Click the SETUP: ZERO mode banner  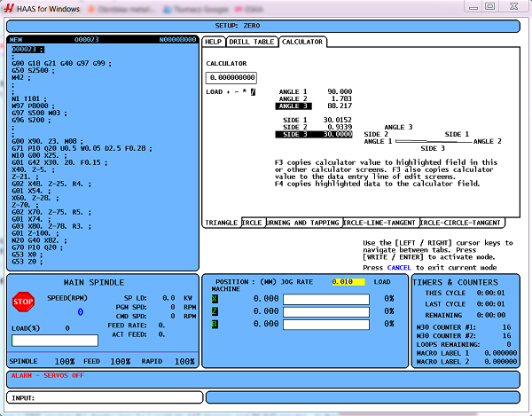coord(263,26)
